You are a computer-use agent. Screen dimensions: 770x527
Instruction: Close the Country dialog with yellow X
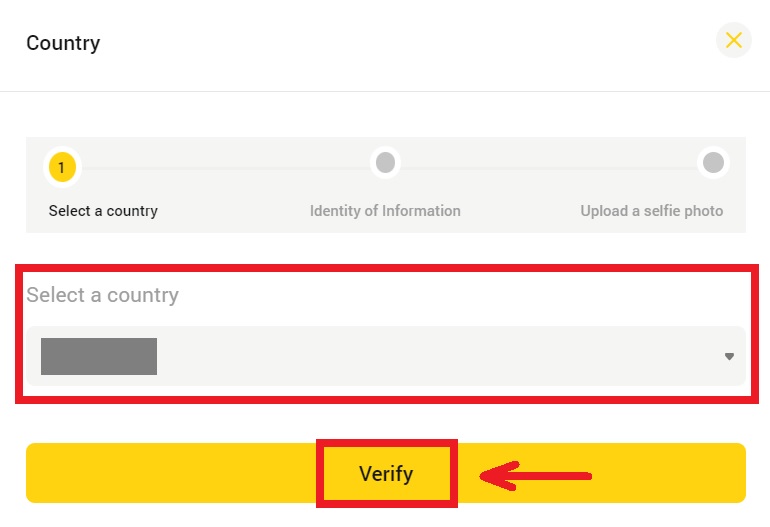(734, 40)
